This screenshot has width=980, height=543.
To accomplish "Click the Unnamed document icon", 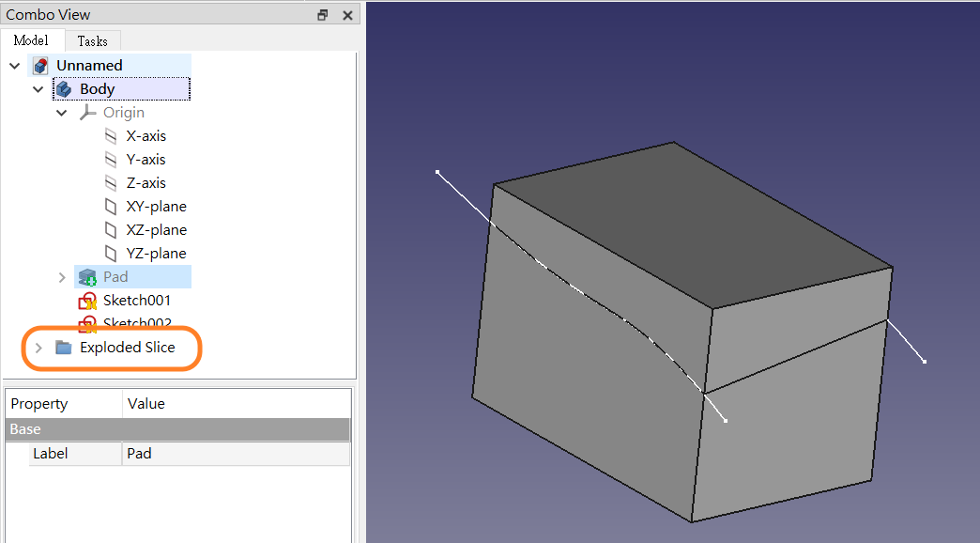I will 40,66.
